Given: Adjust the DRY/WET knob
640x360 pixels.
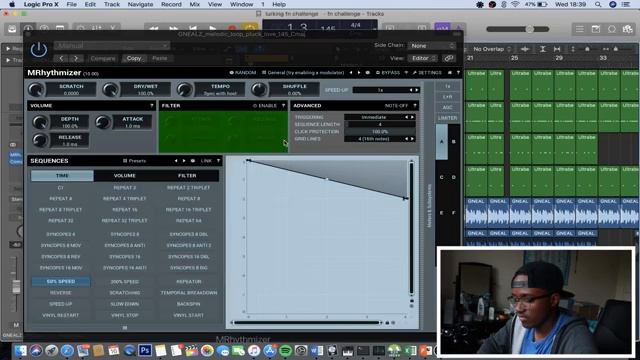Looking at the screenshot, I should click(110, 90).
